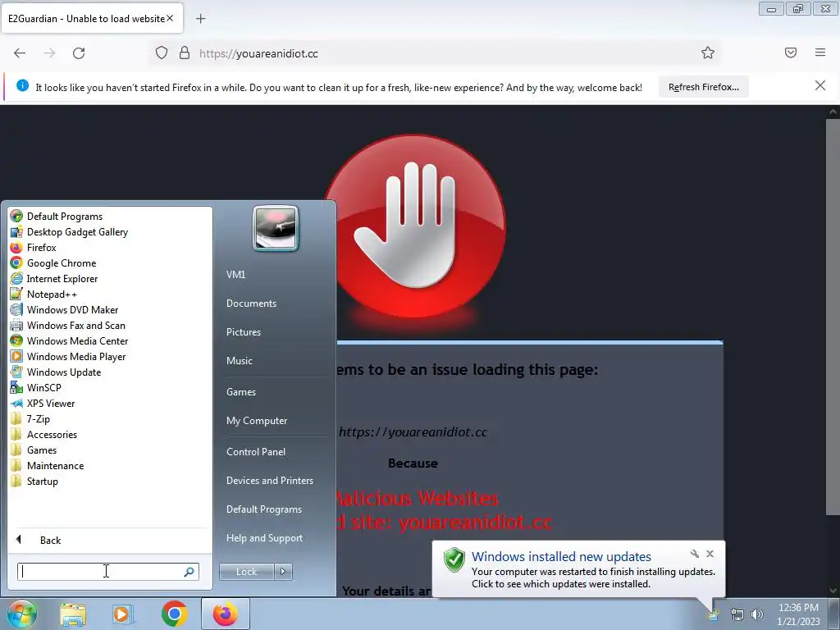Open Control Panel

click(x=256, y=452)
